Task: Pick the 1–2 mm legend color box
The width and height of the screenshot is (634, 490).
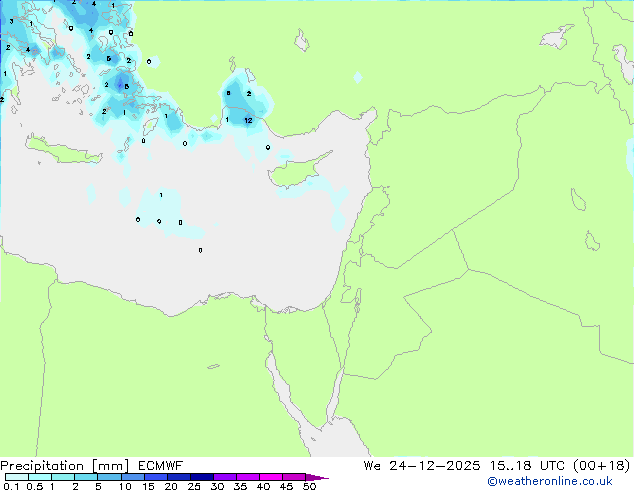Action: tap(63, 477)
